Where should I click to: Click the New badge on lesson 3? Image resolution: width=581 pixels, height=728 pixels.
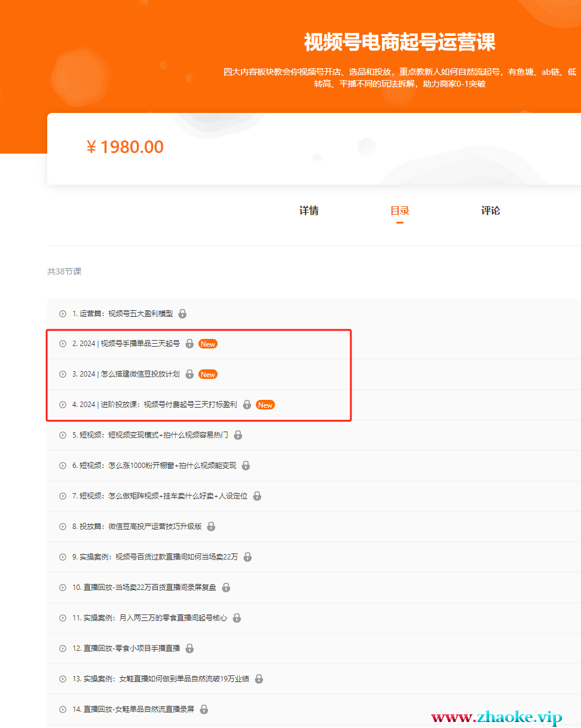[x=207, y=374]
